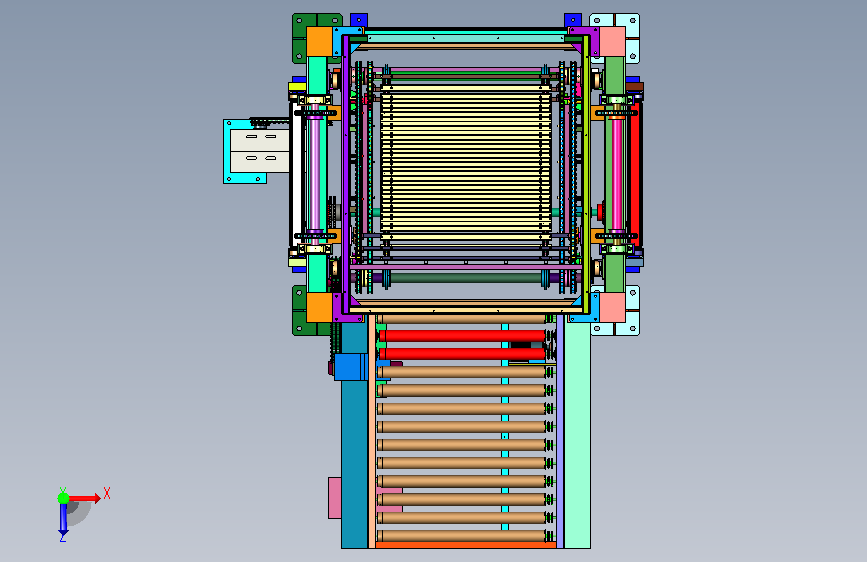The width and height of the screenshot is (867, 562).
Task: Click the red "X" axis label
Action: point(107,493)
